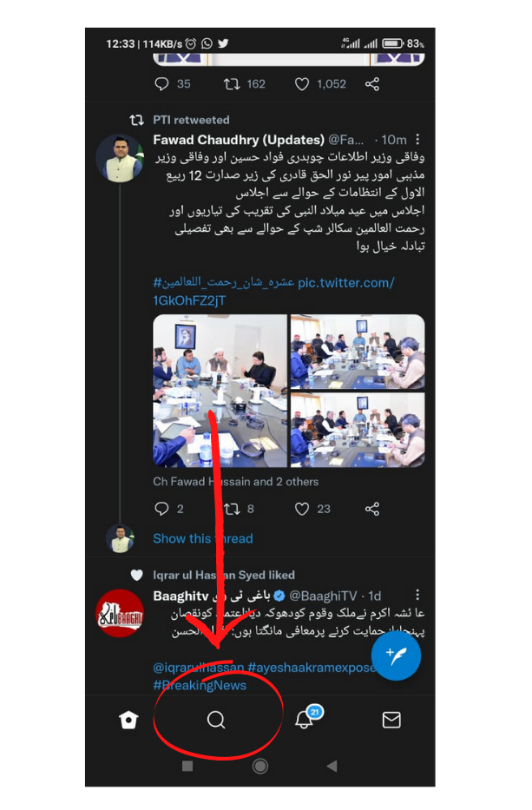
Task: Go to Home tab in bottom bar
Action: coord(128,720)
